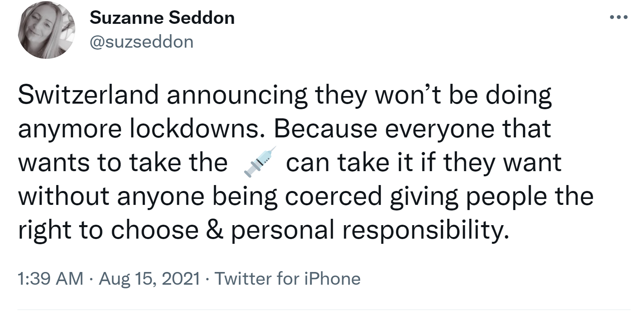Open the tweet's more options menu

(618, 17)
